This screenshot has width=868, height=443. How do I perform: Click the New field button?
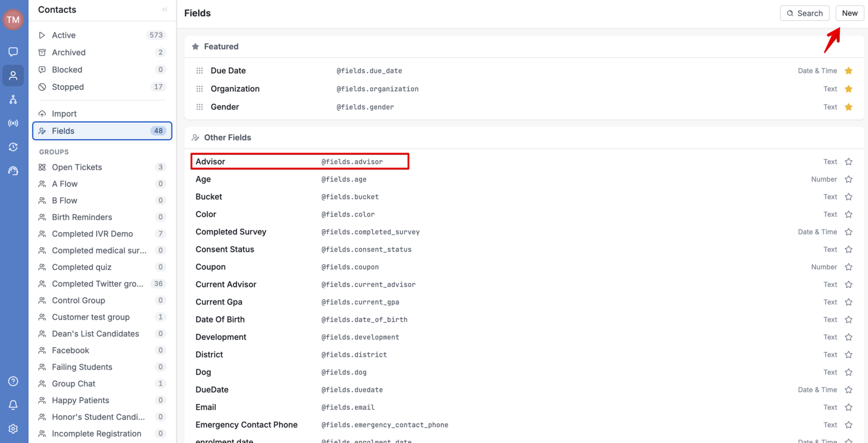pyautogui.click(x=850, y=13)
